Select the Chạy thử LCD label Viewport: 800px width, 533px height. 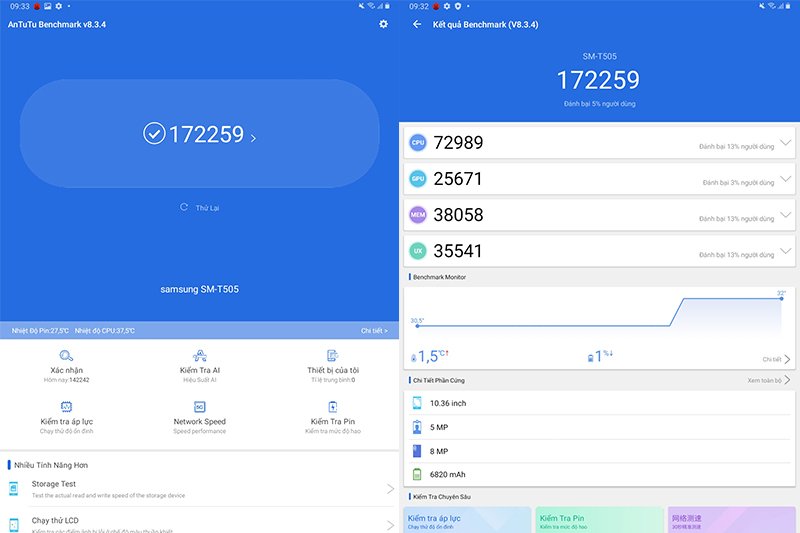pos(55,520)
